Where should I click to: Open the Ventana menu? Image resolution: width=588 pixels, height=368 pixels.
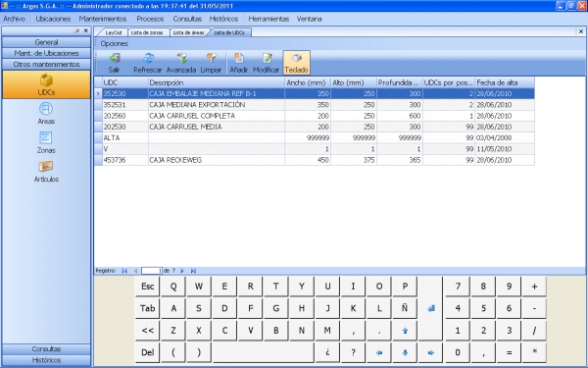pyautogui.click(x=309, y=19)
